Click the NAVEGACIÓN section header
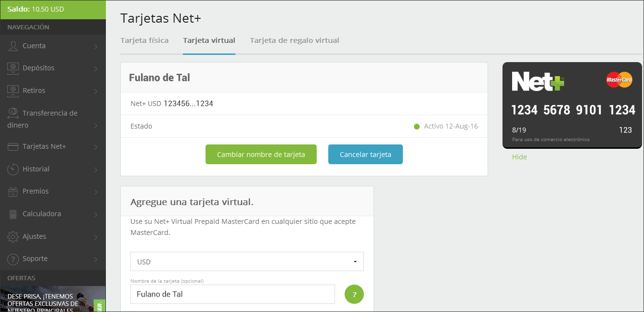The width and height of the screenshot is (644, 312). (x=28, y=27)
